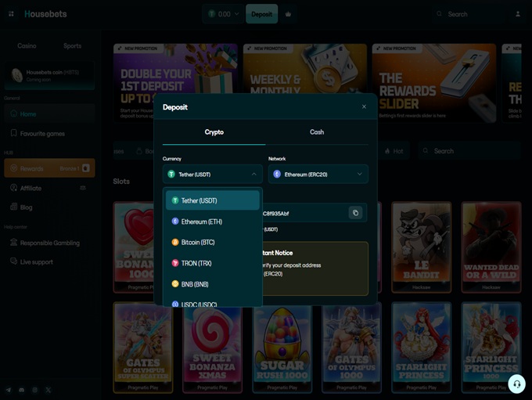The height and width of the screenshot is (400, 532).
Task: Toggle the sidebar menu icon
Action: click(x=11, y=14)
